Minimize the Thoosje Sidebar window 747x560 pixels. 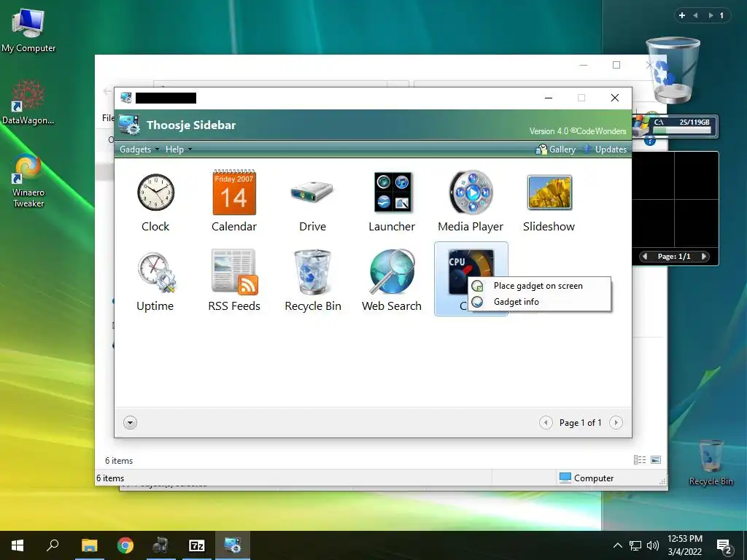pos(549,98)
